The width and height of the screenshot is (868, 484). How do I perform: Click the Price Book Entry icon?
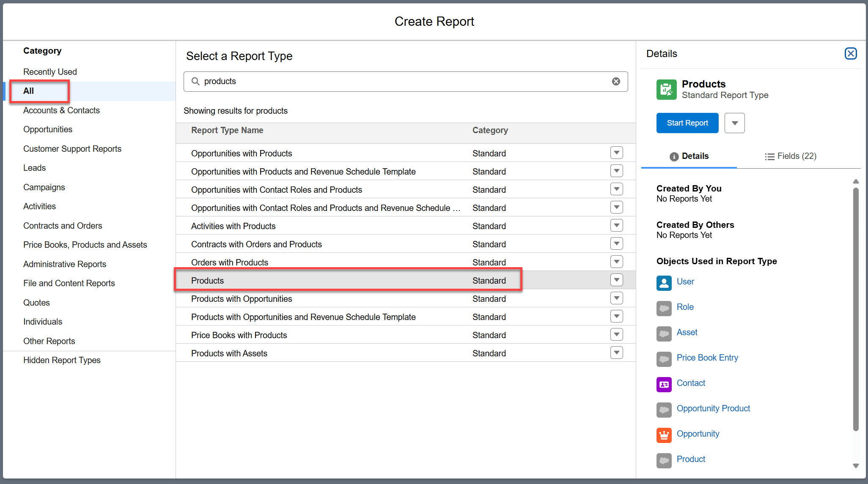[x=664, y=359]
